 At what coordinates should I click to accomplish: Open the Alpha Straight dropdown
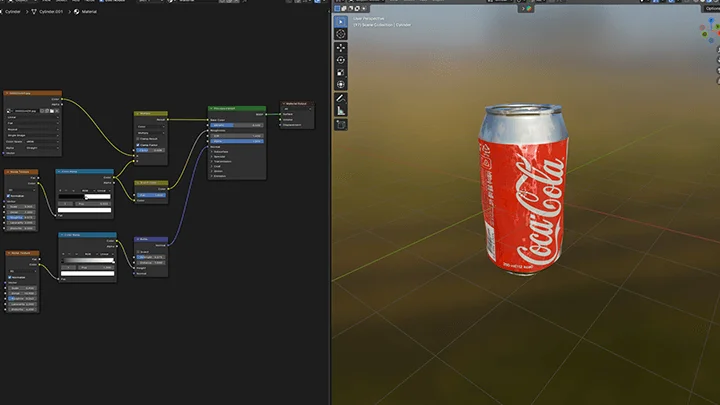click(42, 148)
